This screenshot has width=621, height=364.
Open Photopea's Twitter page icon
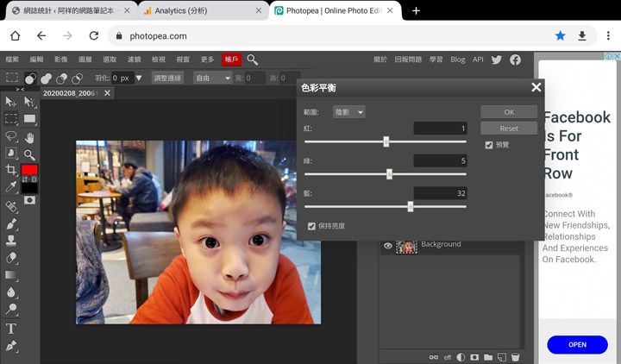pyautogui.click(x=497, y=60)
